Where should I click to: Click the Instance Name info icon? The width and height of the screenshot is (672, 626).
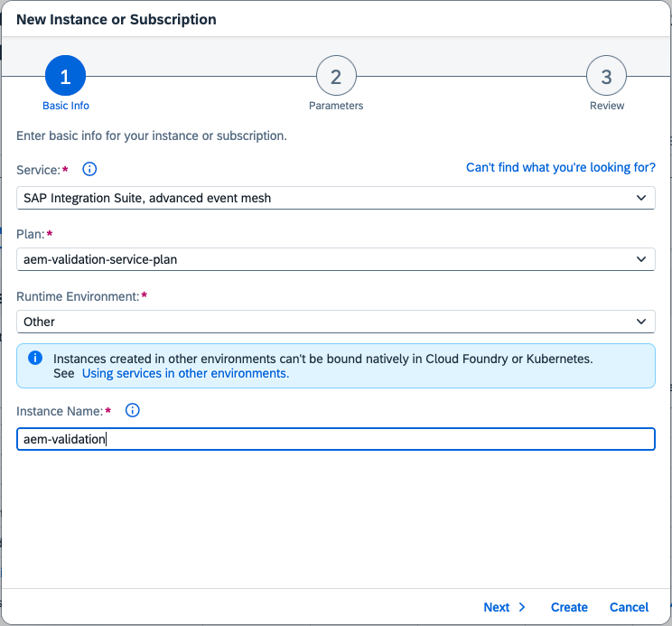(x=133, y=410)
